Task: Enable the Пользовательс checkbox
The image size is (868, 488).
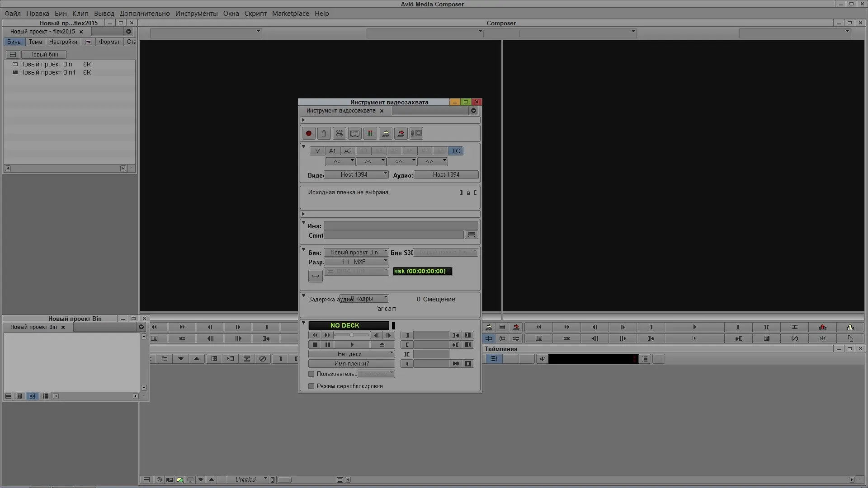Action: 311,374
